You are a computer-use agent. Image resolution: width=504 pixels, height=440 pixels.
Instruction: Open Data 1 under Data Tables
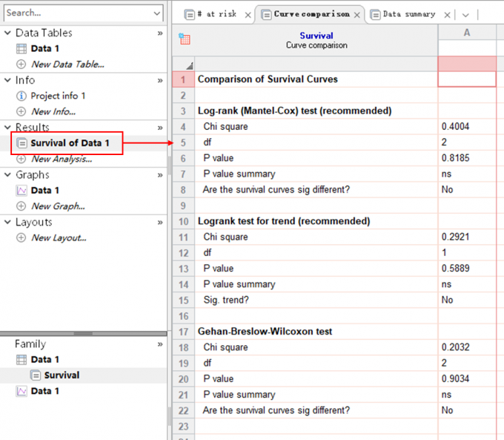point(45,48)
